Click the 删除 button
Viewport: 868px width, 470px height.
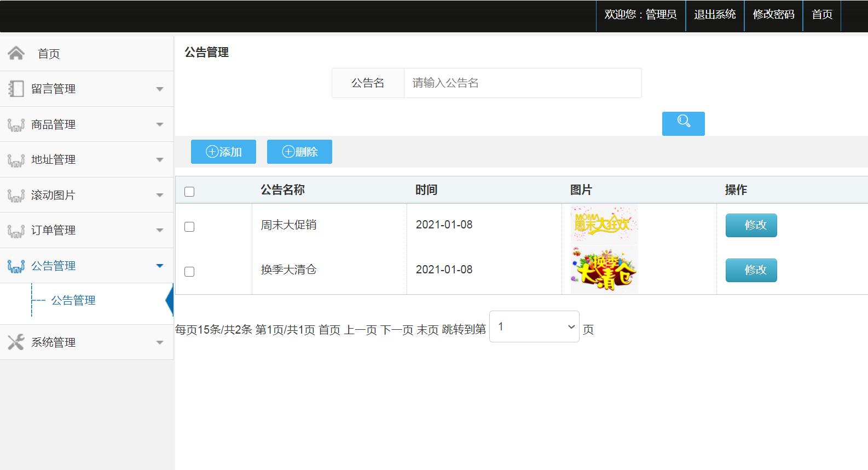[x=299, y=152]
